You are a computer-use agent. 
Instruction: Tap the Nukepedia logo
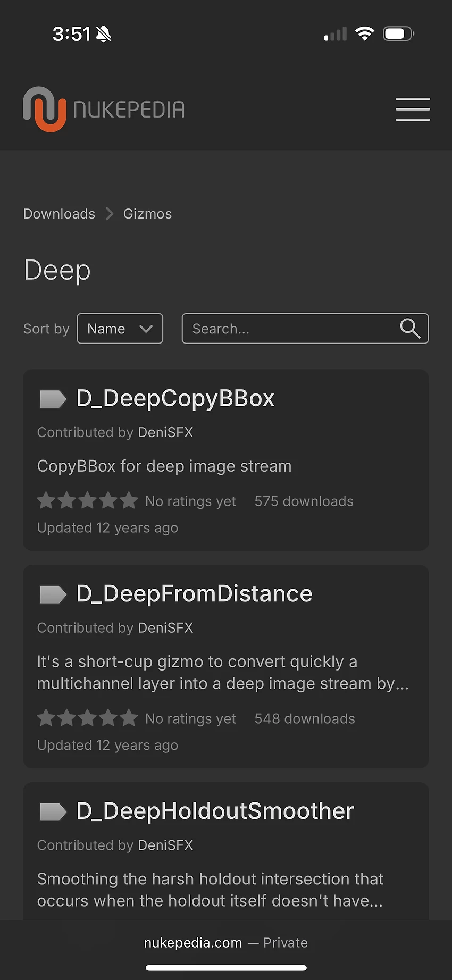[x=104, y=109]
